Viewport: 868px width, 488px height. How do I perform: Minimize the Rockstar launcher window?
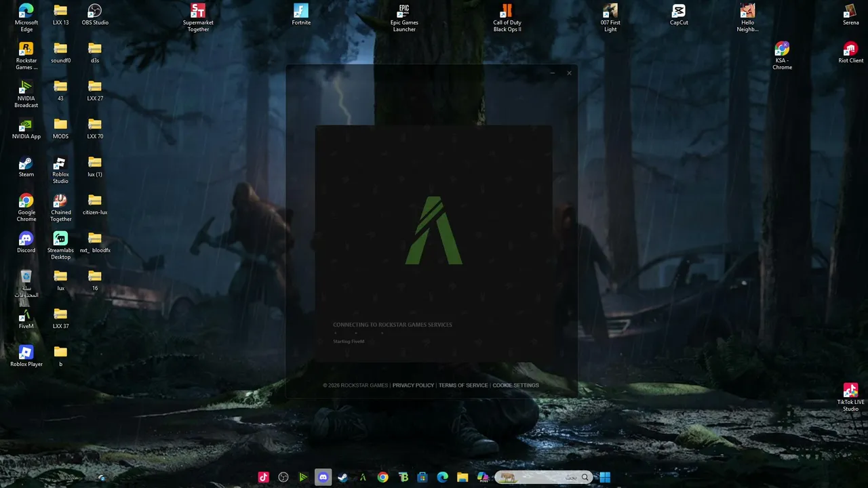553,73
